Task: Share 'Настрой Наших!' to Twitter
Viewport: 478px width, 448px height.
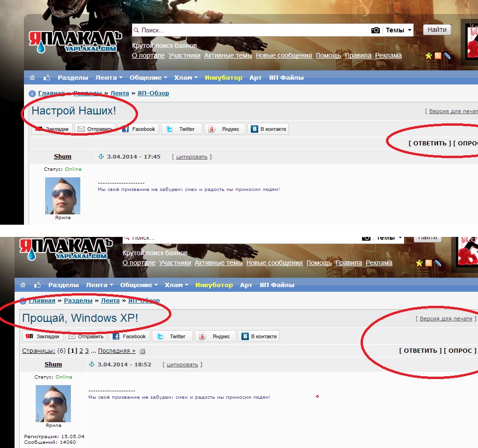Action: point(182,129)
